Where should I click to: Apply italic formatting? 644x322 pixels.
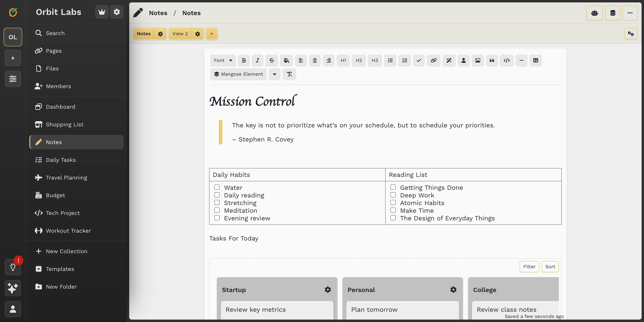[258, 60]
